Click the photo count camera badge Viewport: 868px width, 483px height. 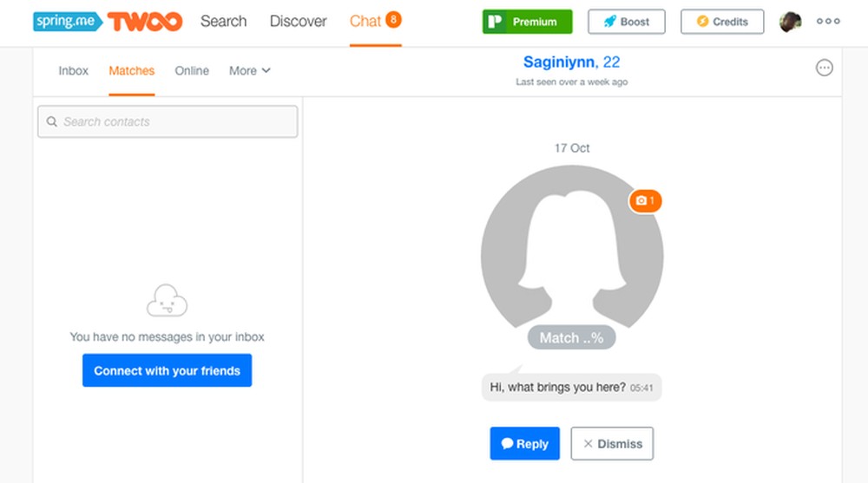click(646, 201)
